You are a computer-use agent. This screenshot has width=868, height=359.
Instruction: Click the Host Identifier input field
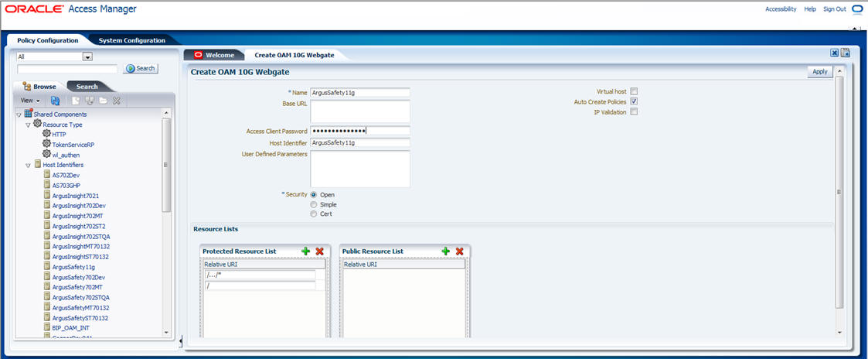[x=360, y=143]
